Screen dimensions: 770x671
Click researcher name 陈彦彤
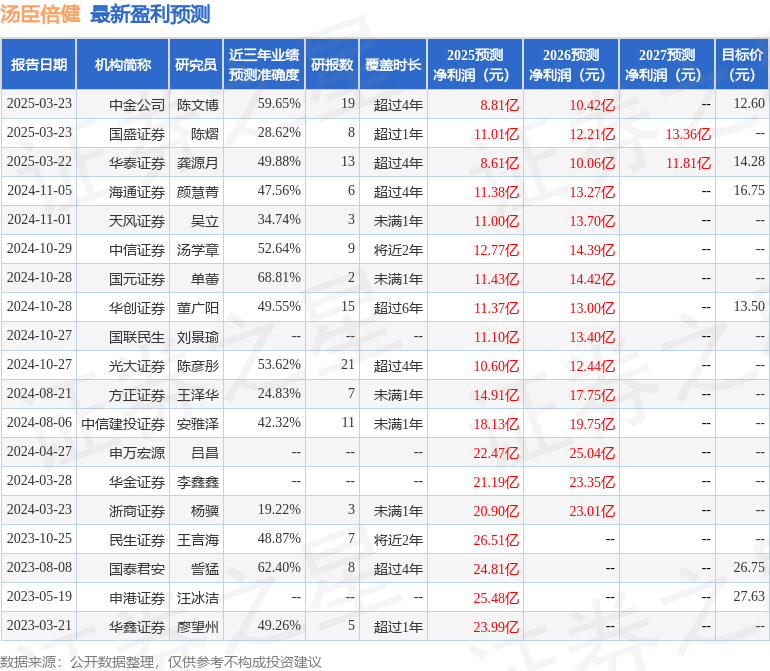pyautogui.click(x=198, y=365)
